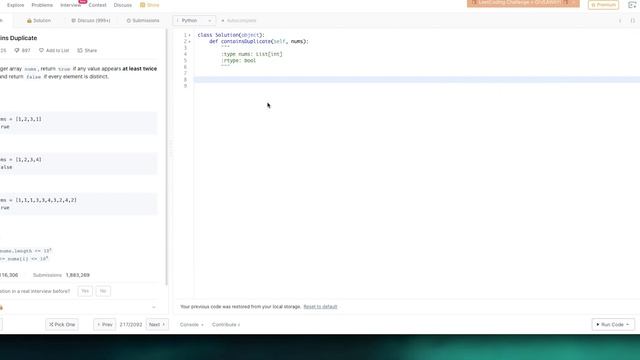Screen dimensions: 640x360
Task: Click the Premium button
Action: click(603, 5)
